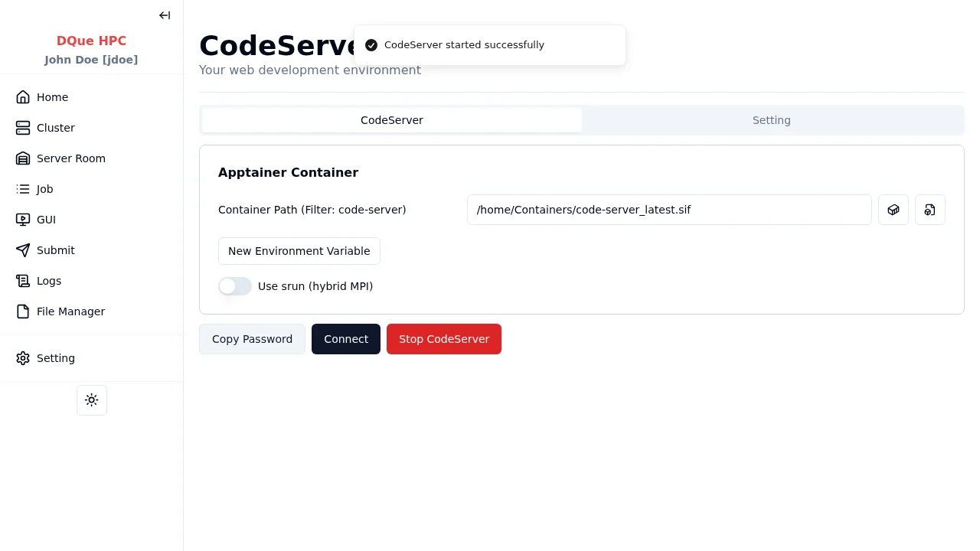Click into the Container Path input field
The width and height of the screenshot is (980, 551).
(x=668, y=210)
